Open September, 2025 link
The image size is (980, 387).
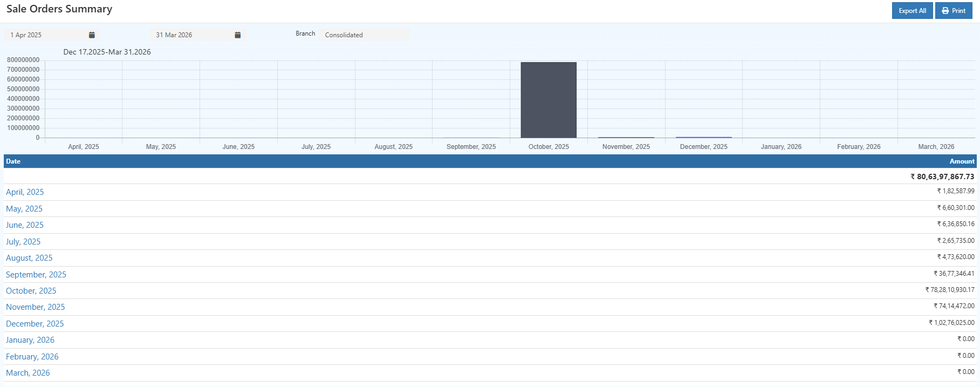click(x=36, y=275)
